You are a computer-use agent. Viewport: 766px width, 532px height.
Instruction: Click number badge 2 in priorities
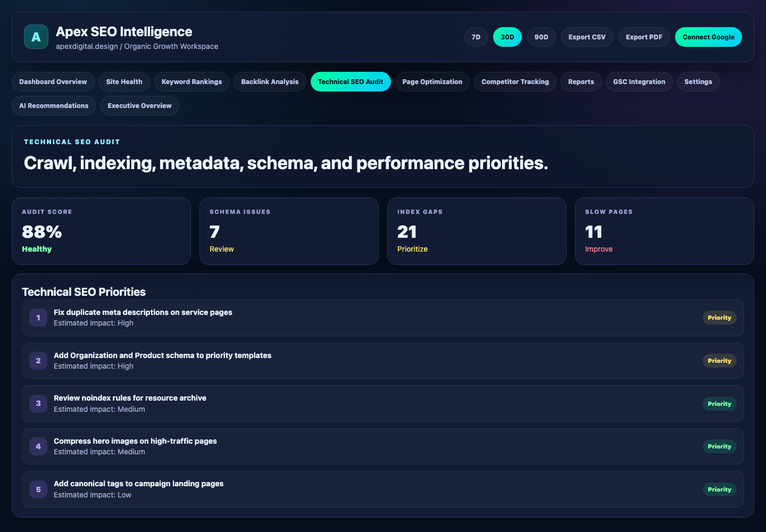click(x=38, y=361)
